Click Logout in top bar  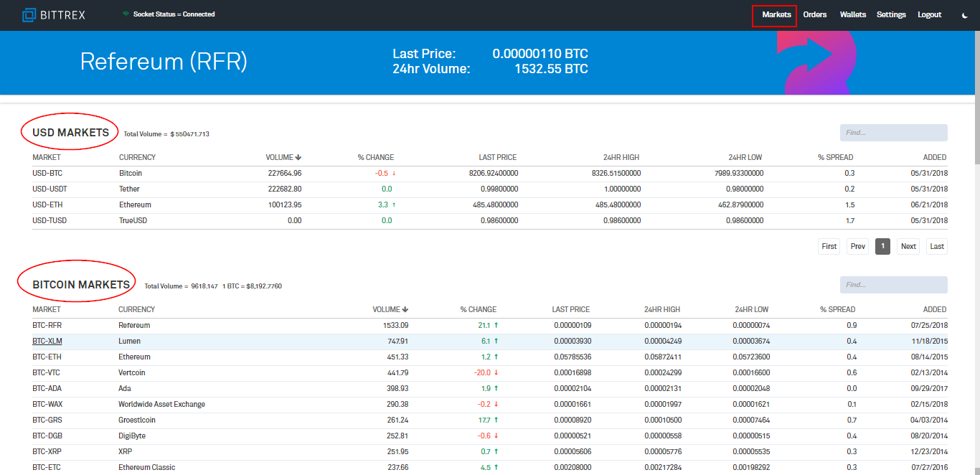(x=930, y=15)
